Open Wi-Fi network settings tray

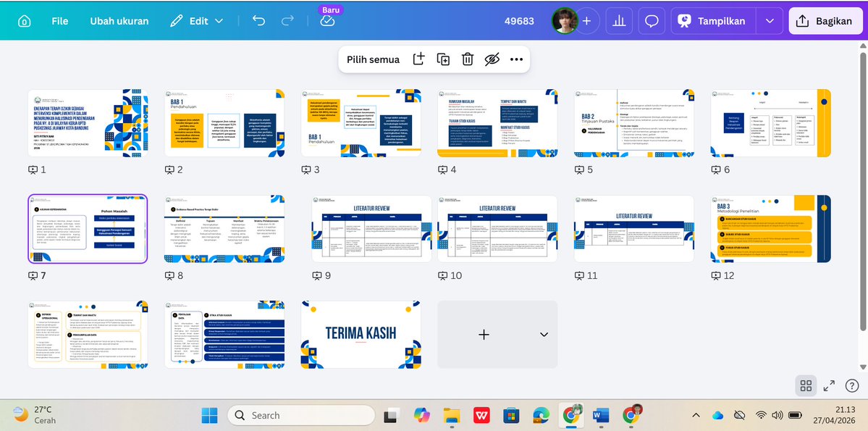point(761,416)
